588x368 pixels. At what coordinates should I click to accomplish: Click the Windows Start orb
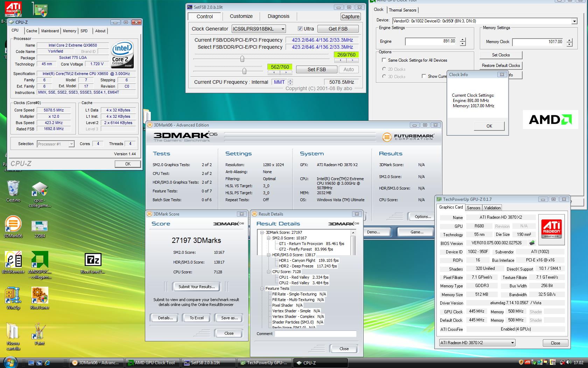[9, 362]
